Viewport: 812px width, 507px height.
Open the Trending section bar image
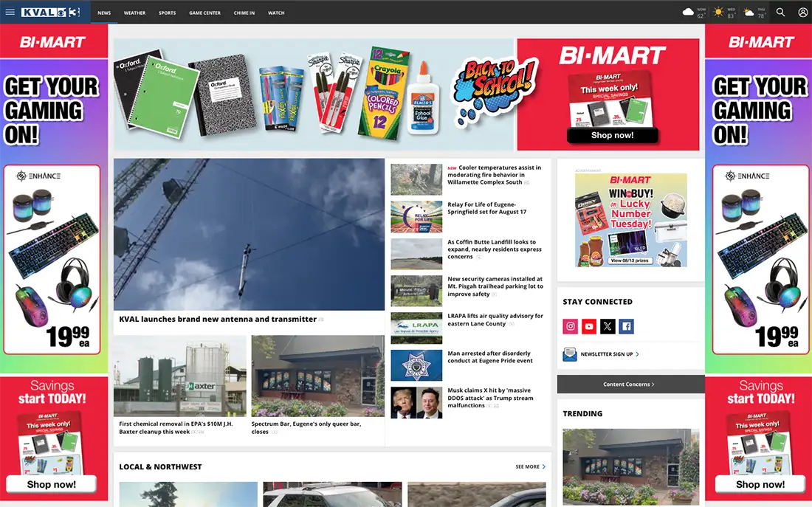click(x=630, y=467)
